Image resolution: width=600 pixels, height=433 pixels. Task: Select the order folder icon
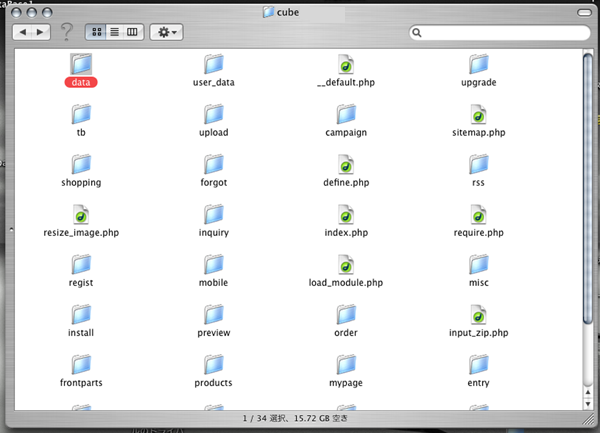(x=346, y=314)
